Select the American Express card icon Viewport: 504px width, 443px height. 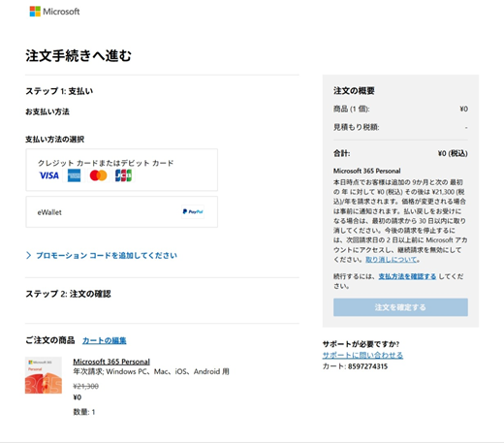74,175
